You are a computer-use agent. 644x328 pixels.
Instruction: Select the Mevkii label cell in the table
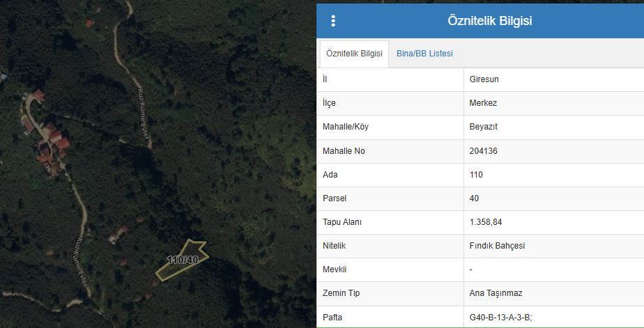click(x=335, y=270)
